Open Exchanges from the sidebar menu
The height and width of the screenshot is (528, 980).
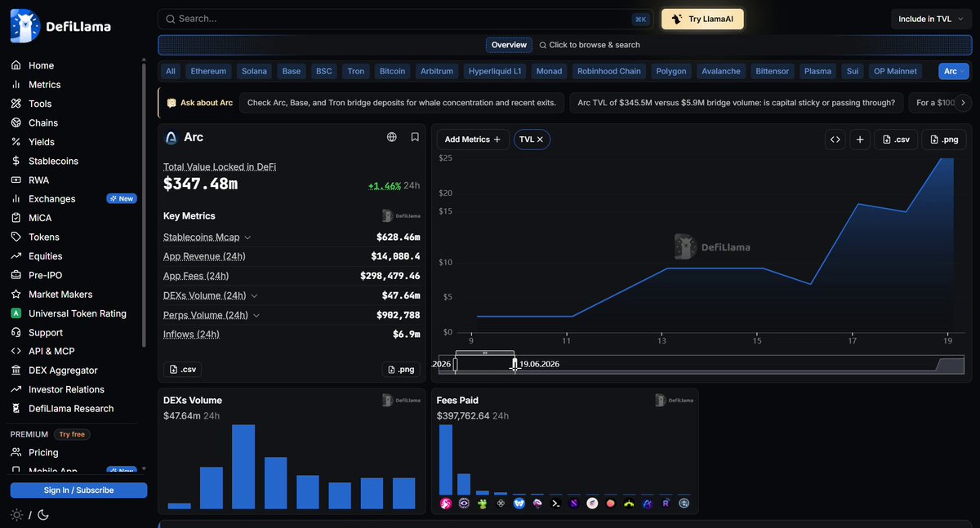(x=52, y=199)
